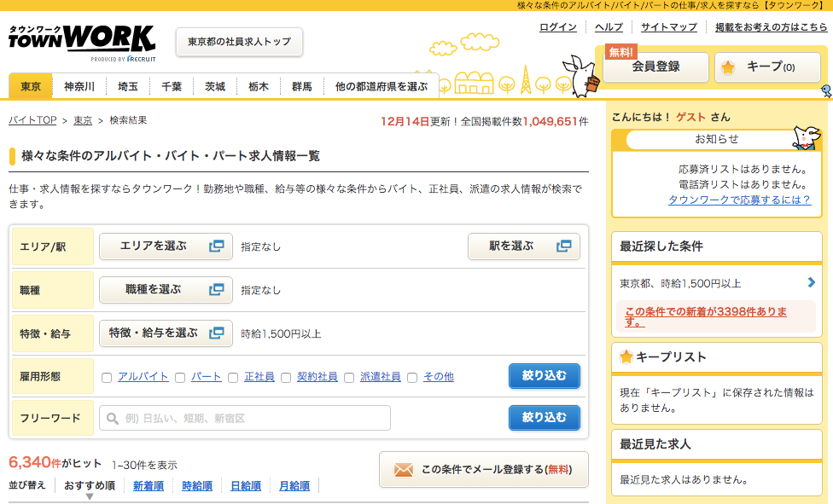This screenshot has width=833, height=504.
Task: Select the 神奈川 tab
Action: click(x=79, y=87)
